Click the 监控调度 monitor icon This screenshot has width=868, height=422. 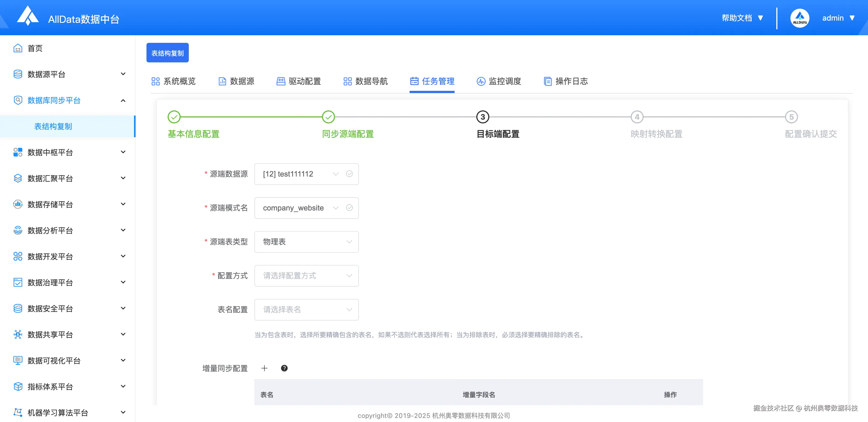pyautogui.click(x=481, y=81)
